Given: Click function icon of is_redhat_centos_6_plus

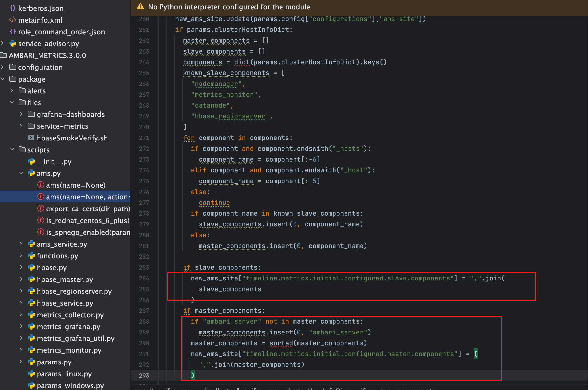Looking at the screenshot, I should click(40, 220).
